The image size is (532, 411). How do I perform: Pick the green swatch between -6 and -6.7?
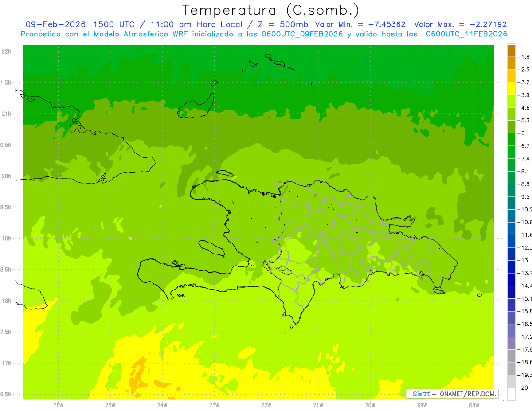coord(511,140)
